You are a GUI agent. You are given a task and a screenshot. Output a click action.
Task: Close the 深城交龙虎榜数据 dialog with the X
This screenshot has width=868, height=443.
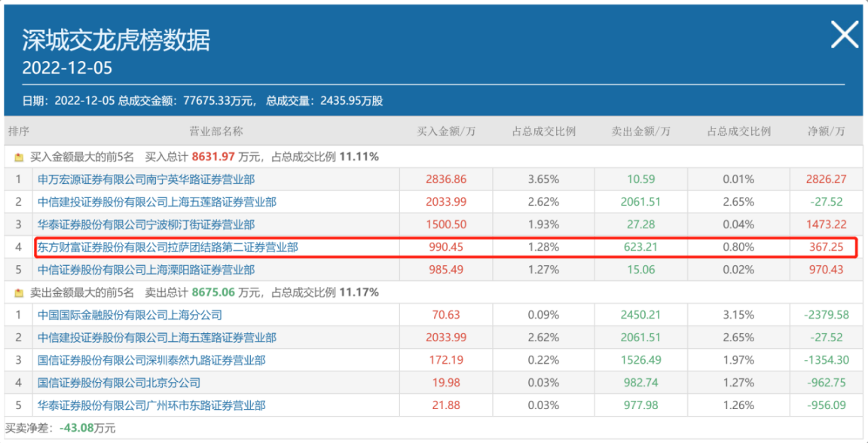tap(845, 35)
